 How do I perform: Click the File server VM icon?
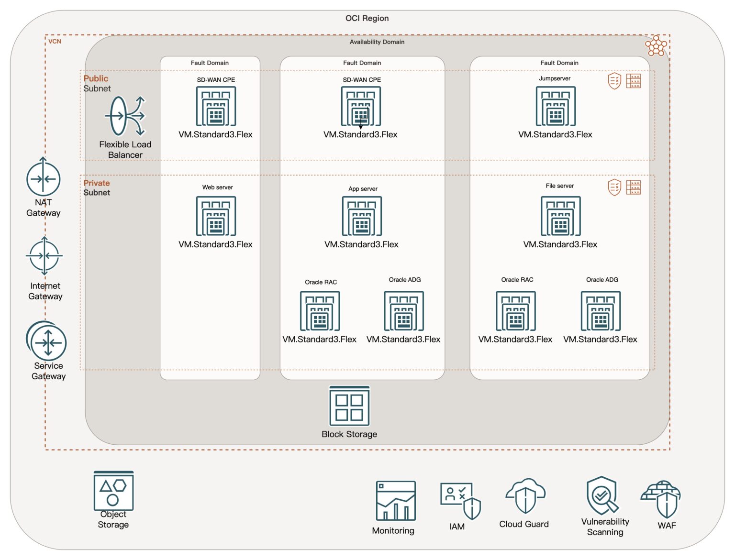[x=560, y=216]
